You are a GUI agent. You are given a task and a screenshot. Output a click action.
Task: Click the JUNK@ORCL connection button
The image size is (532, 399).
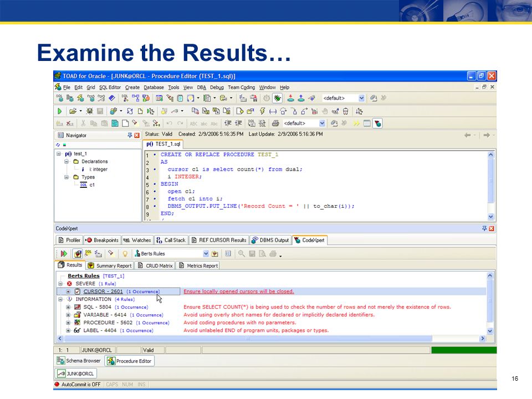pyautogui.click(x=76, y=374)
